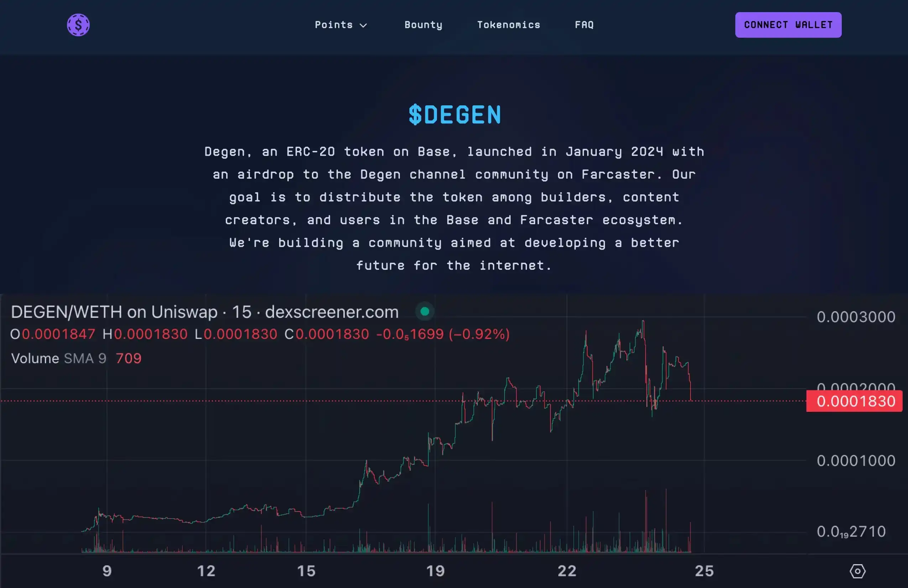Viewport: 908px width, 588px height.
Task: Click the FAQ navigation icon
Action: pyautogui.click(x=584, y=25)
